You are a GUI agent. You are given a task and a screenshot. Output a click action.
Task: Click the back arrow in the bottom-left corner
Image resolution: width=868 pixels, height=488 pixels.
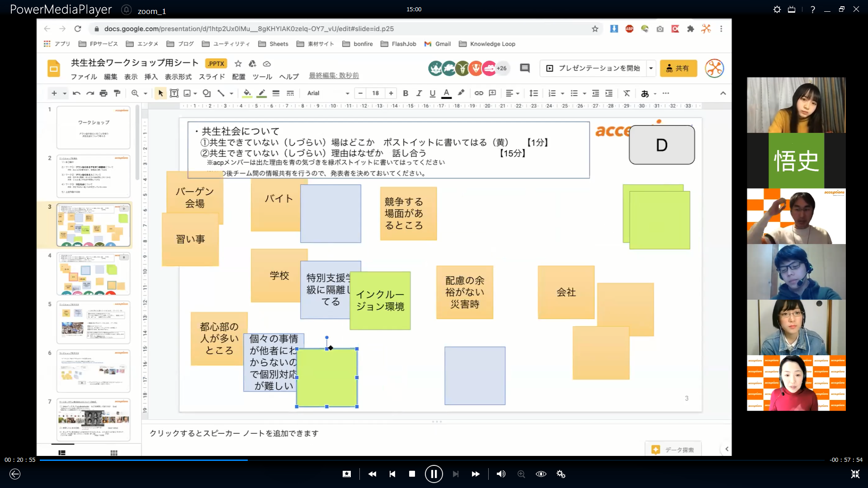click(15, 474)
